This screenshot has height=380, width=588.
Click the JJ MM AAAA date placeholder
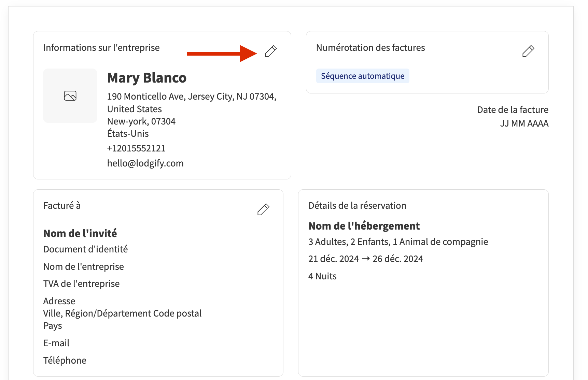524,123
